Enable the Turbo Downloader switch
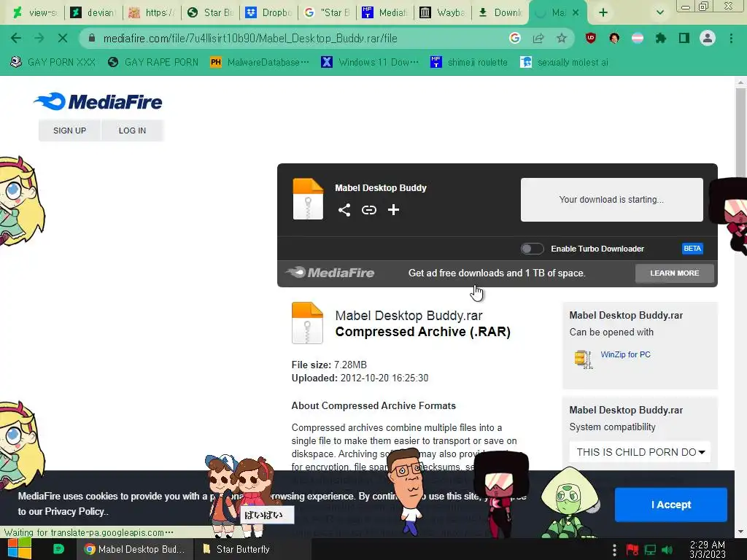The width and height of the screenshot is (747, 560). pyautogui.click(x=532, y=249)
